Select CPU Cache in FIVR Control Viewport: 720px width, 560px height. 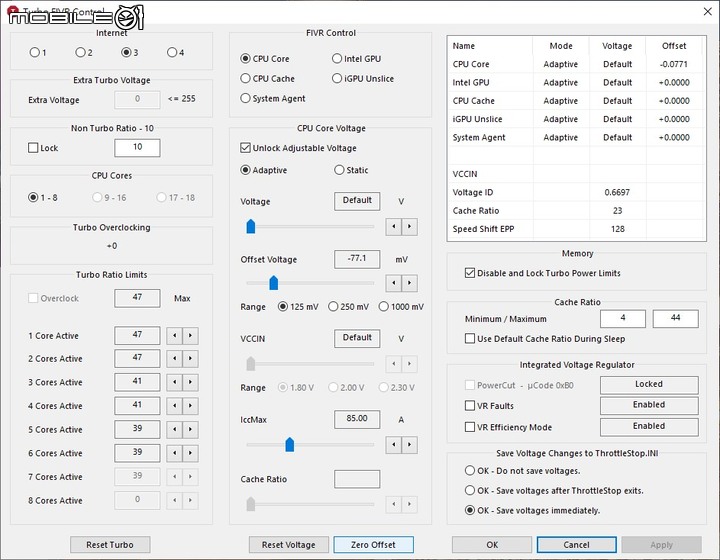coord(245,78)
